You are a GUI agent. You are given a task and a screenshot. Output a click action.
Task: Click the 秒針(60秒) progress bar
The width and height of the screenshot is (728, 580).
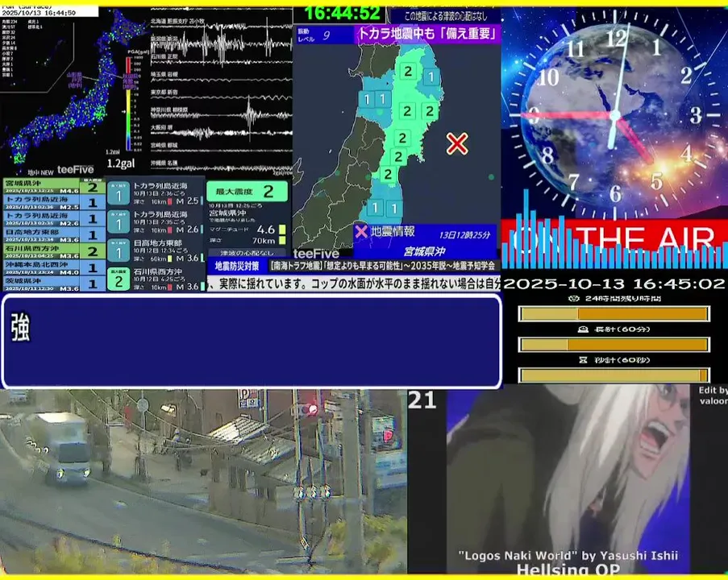(614, 375)
